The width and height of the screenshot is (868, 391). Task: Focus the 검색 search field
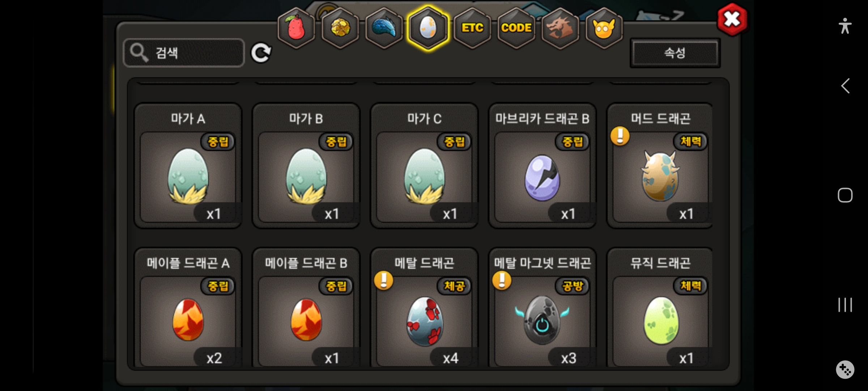coord(184,53)
